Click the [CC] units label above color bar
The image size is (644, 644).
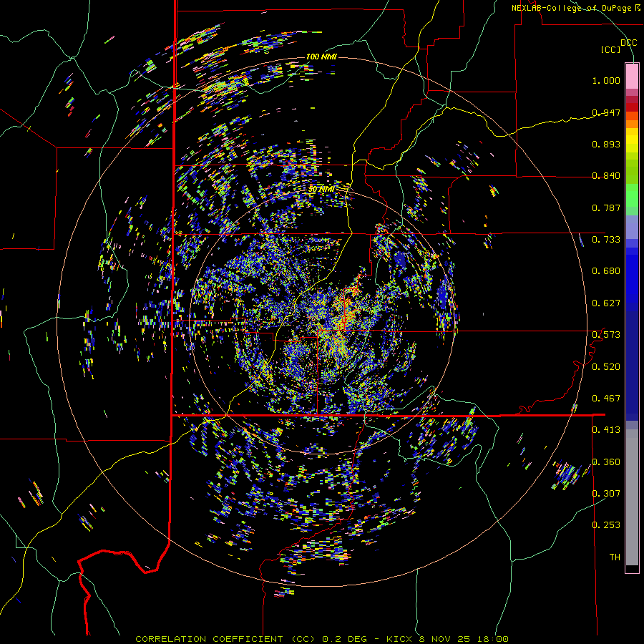click(x=611, y=49)
